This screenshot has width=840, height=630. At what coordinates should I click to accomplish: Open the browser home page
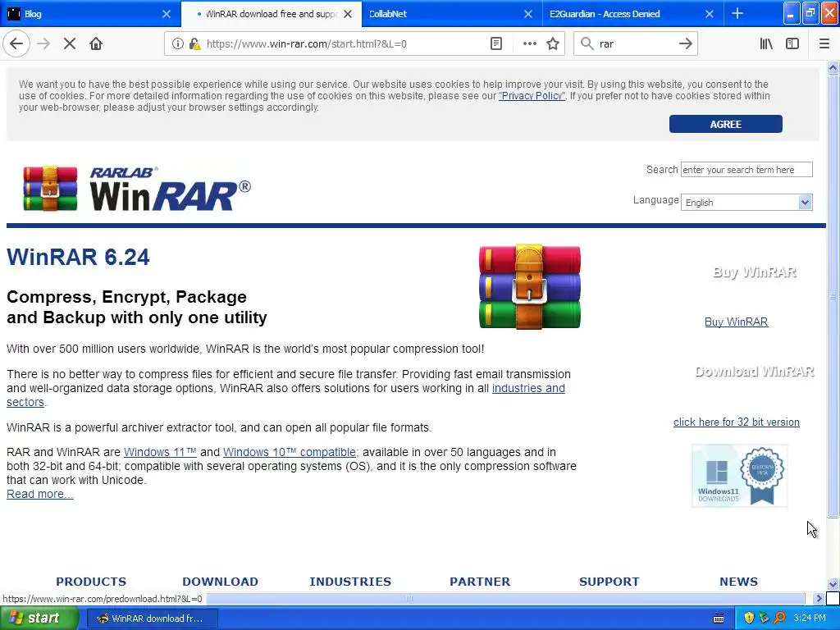pyautogui.click(x=96, y=44)
